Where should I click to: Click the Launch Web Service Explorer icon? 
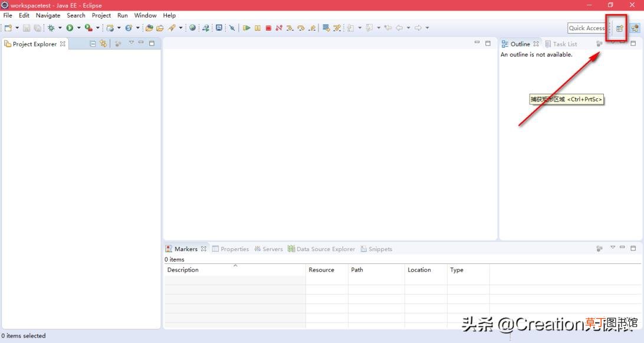point(205,28)
